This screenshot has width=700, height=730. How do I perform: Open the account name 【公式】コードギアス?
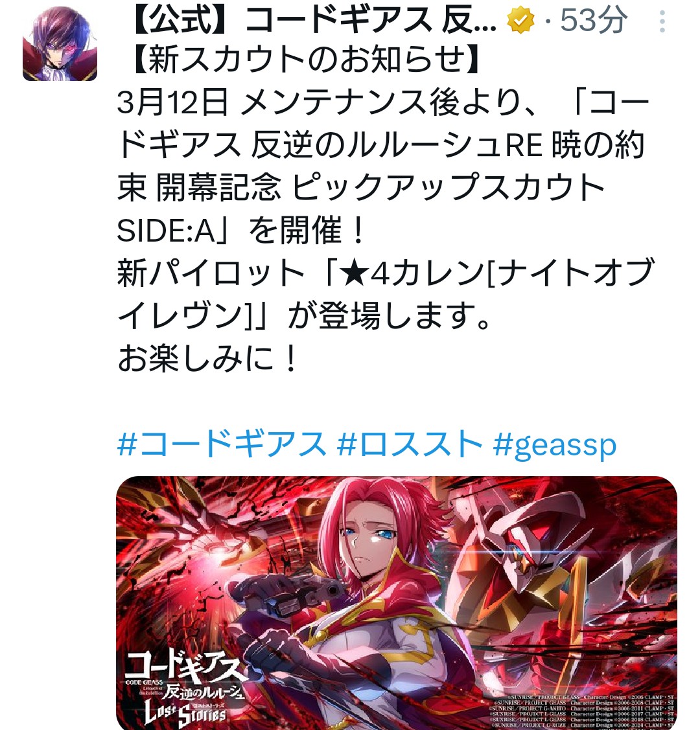click(x=313, y=21)
